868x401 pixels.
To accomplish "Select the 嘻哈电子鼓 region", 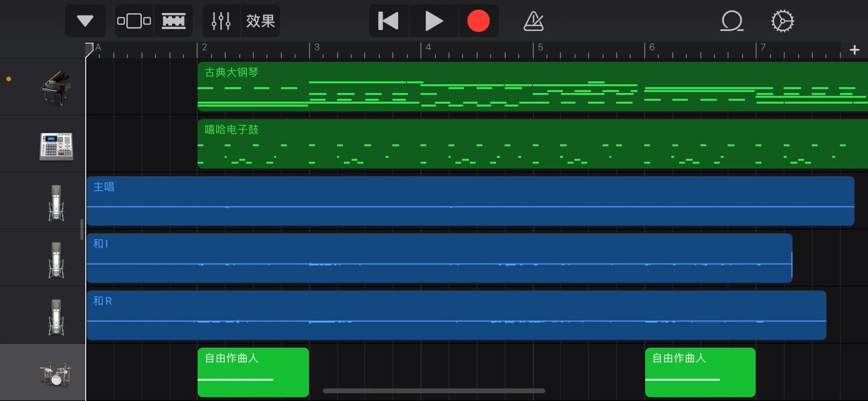I will 533,144.
